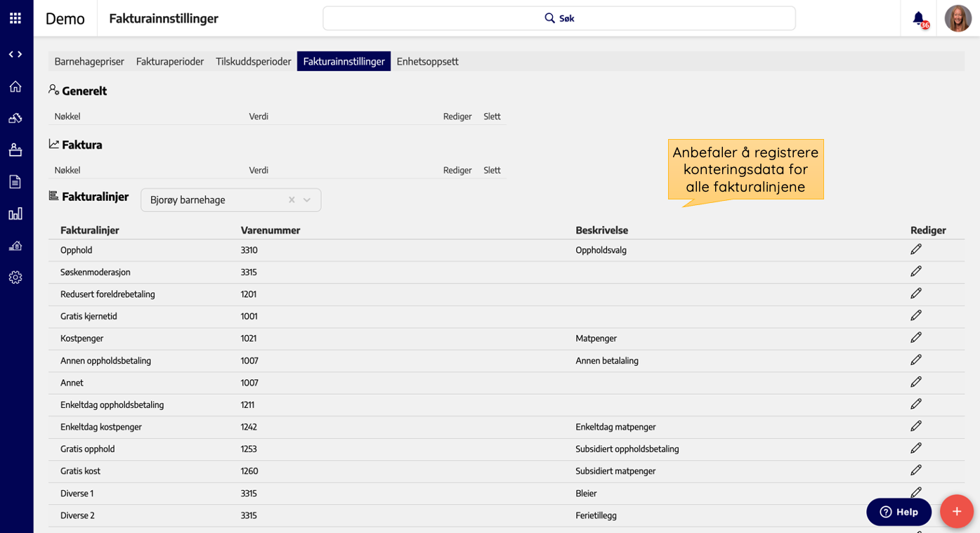Viewport: 980px width, 533px height.
Task: Open the settings gear in sidebar
Action: pyautogui.click(x=15, y=277)
